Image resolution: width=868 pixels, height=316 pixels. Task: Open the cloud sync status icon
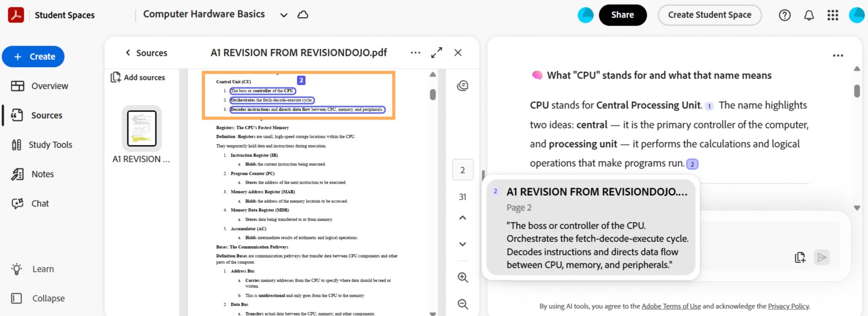pos(303,14)
